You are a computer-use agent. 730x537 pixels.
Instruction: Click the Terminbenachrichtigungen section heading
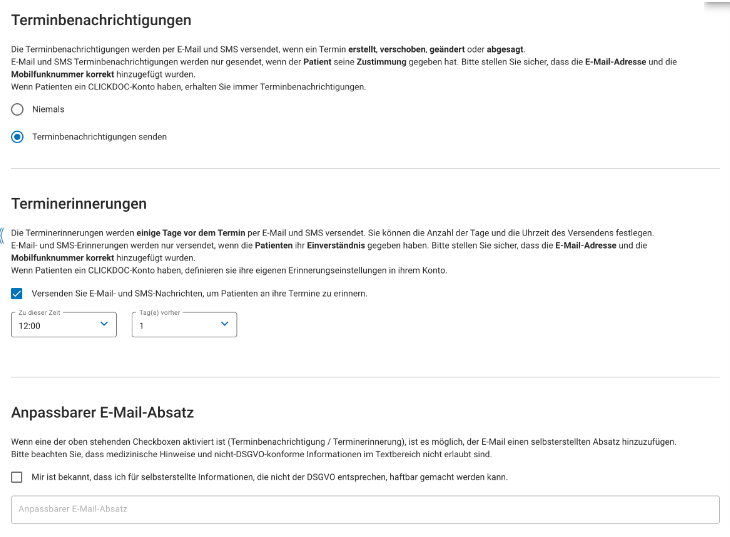(x=101, y=20)
